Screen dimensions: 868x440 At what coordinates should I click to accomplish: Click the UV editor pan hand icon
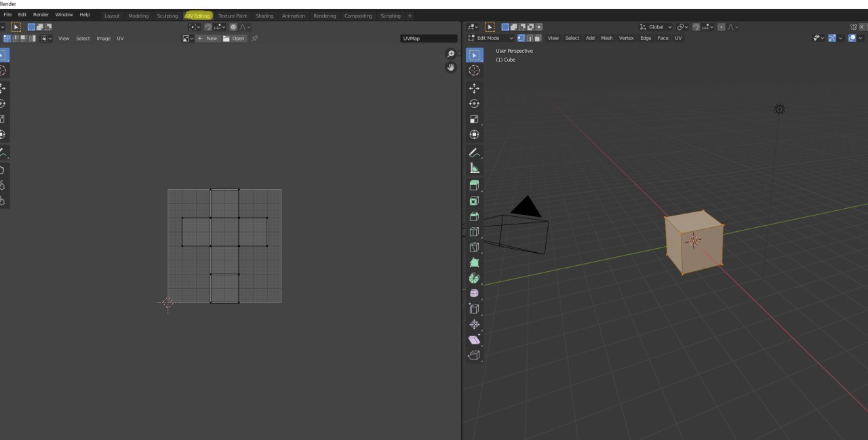[450, 67]
